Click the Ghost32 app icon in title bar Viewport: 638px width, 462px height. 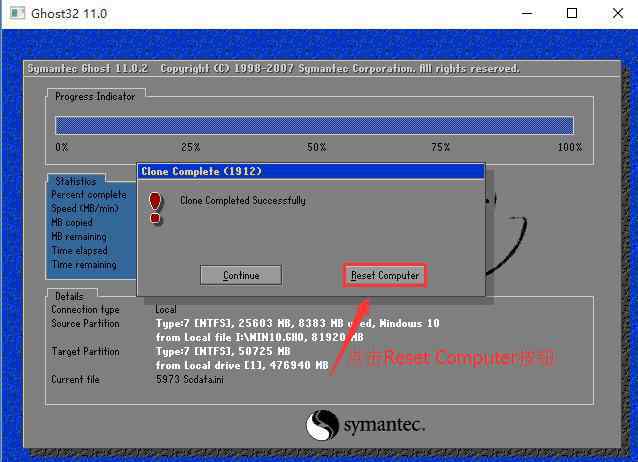click(x=17, y=13)
